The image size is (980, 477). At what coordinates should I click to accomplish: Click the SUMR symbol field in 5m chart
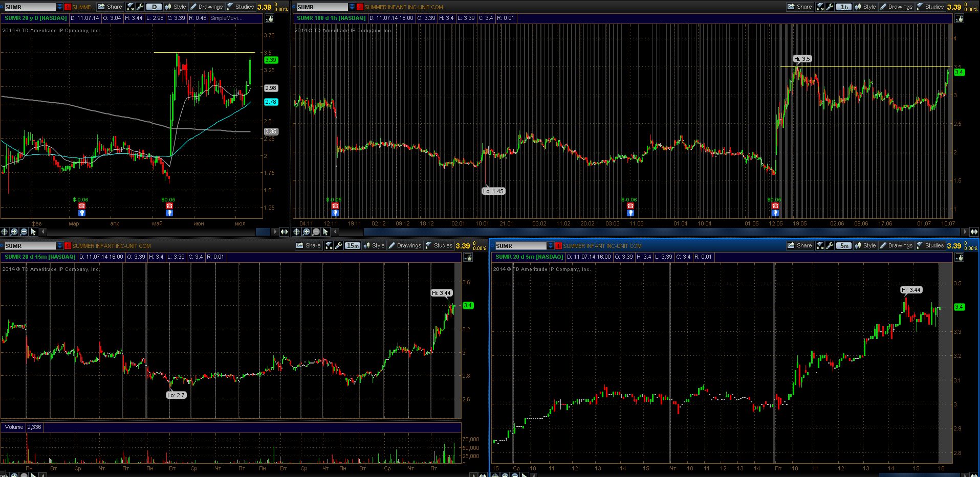click(520, 245)
